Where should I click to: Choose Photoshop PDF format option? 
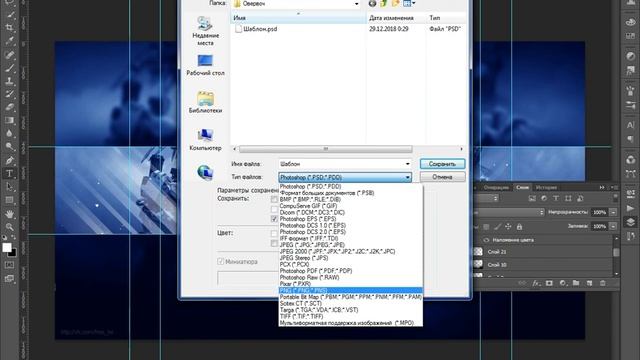point(351,271)
